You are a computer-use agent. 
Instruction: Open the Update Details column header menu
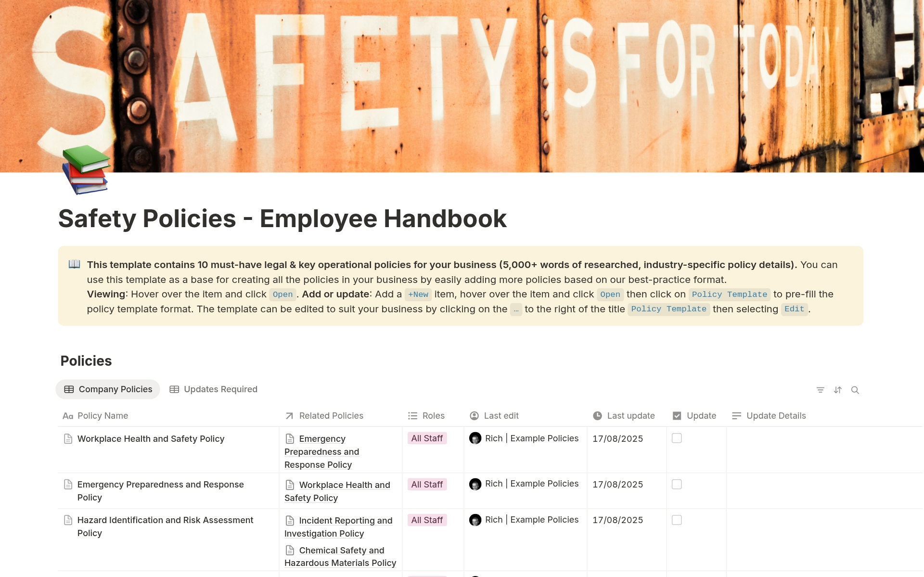[x=776, y=415]
